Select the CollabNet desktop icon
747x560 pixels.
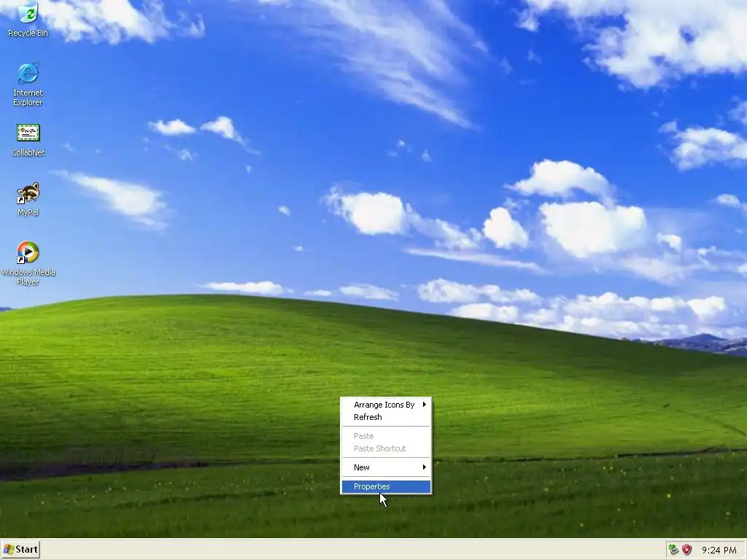[28, 140]
